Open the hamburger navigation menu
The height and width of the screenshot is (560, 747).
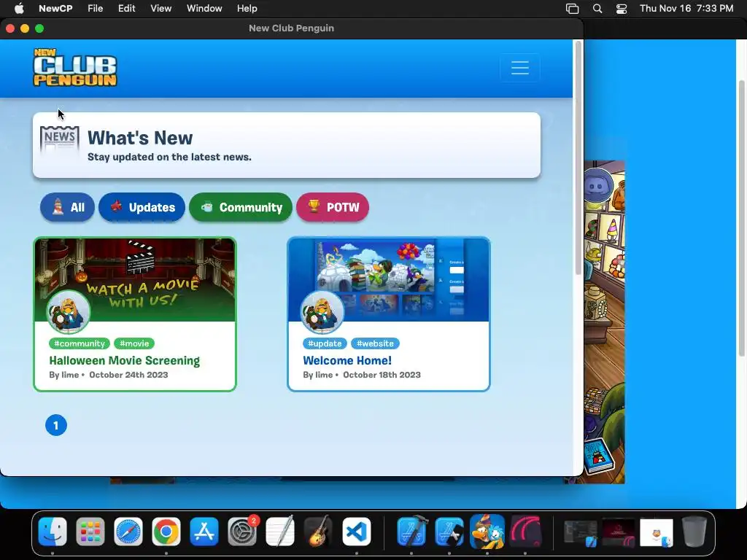click(x=519, y=68)
